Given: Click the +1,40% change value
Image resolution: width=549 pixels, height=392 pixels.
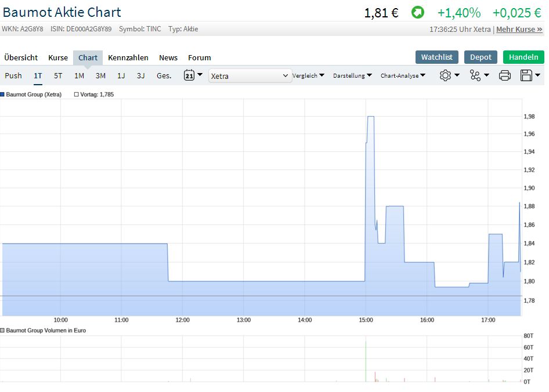Looking at the screenshot, I should [x=459, y=13].
